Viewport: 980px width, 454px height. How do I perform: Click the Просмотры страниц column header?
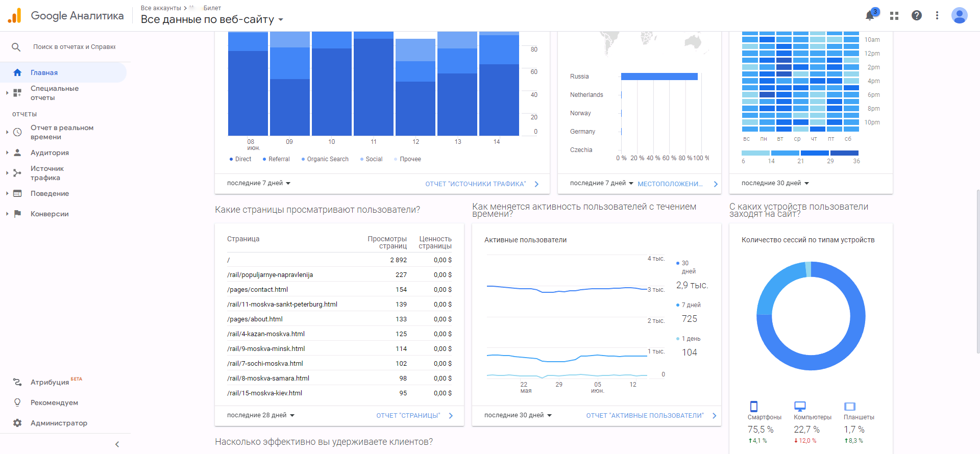pos(387,242)
